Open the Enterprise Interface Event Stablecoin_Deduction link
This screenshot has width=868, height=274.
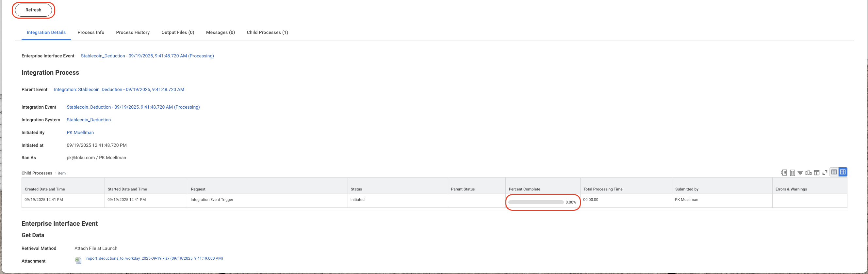pos(147,56)
